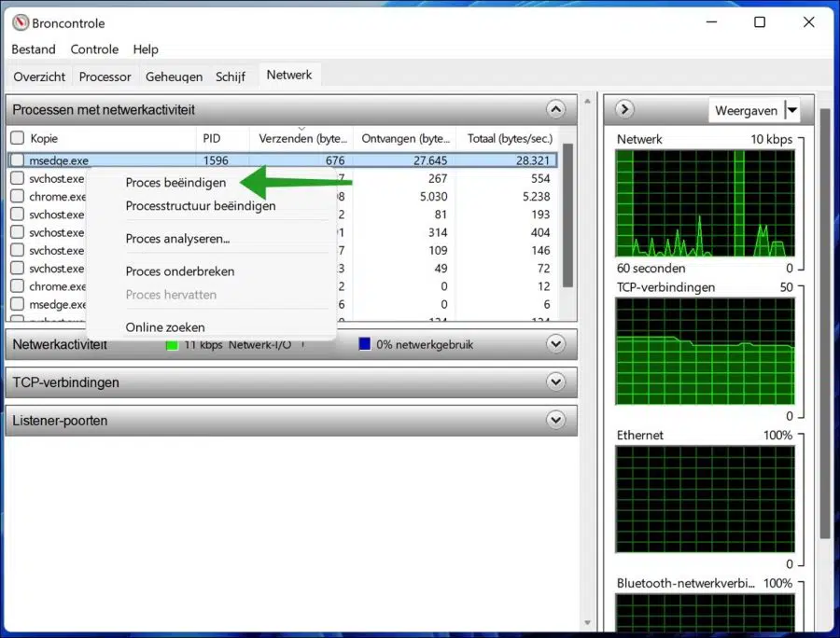This screenshot has height=638, width=840.
Task: Sort by Totaal (bytes/sec.) column header
Action: pyautogui.click(x=509, y=138)
